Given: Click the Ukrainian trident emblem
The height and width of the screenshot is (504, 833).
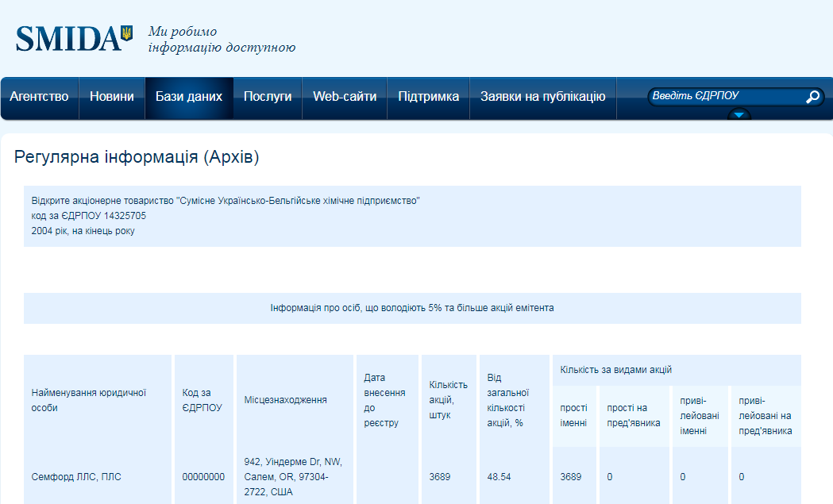Looking at the screenshot, I should pos(126,34).
